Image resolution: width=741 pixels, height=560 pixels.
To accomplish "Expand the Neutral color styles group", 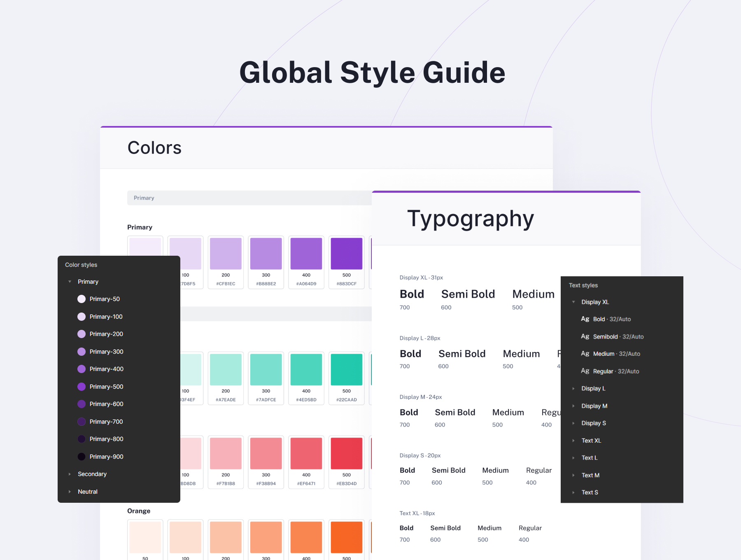I will (x=70, y=492).
